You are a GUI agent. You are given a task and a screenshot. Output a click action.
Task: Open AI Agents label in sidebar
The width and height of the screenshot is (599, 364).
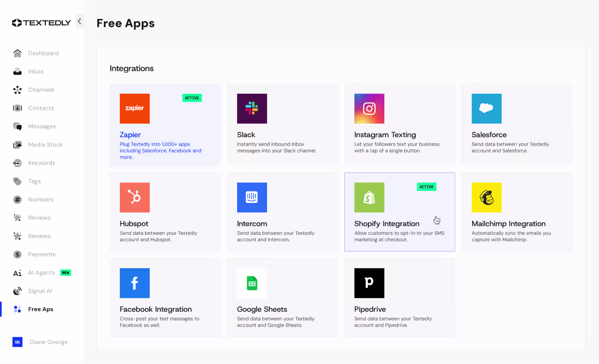point(41,273)
